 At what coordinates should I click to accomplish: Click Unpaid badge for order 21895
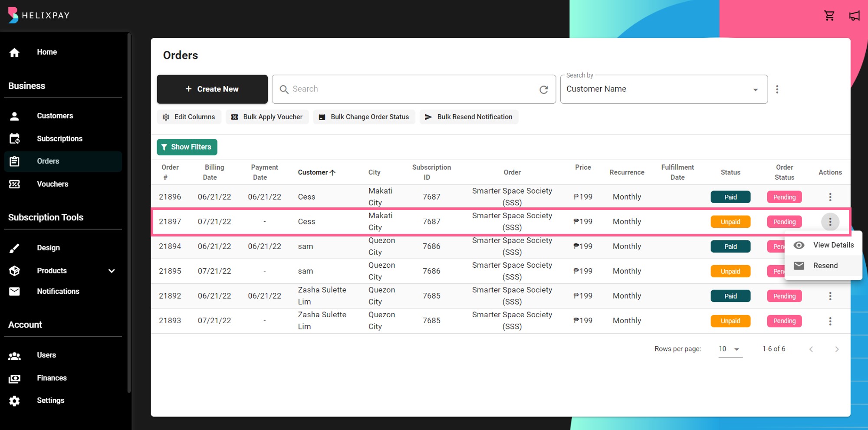coord(730,271)
